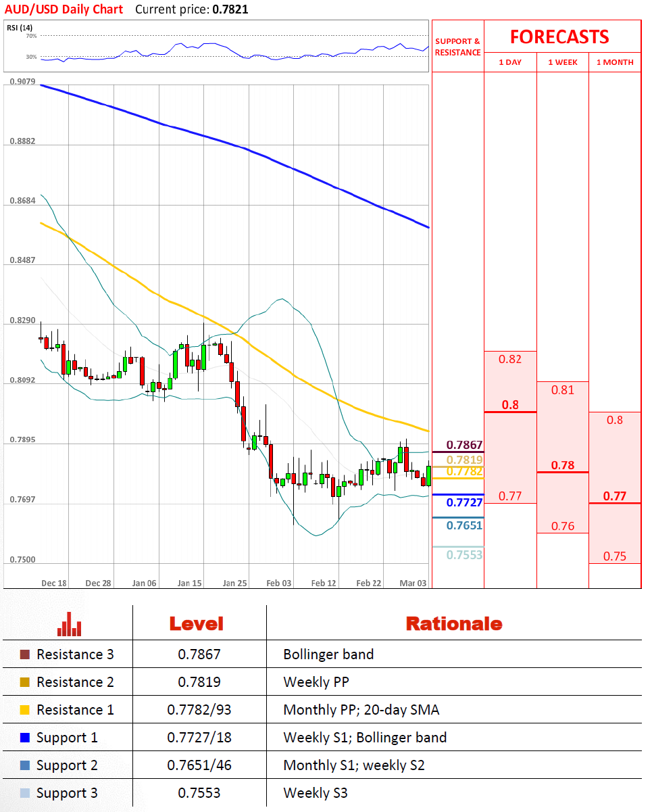The height and width of the screenshot is (812, 652).
Task: Click the Dec 18 date axis label
Action: [x=53, y=583]
